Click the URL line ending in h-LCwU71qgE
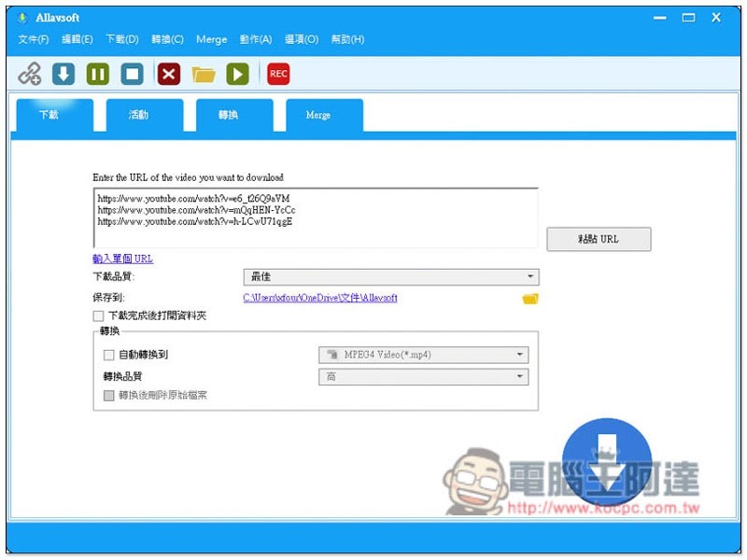 [x=195, y=221]
